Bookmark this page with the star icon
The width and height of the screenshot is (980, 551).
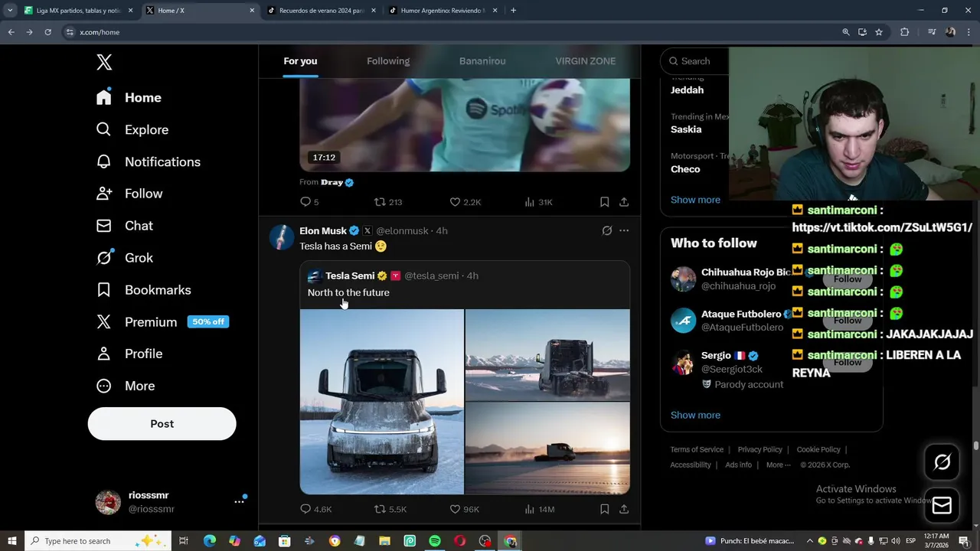879,32
